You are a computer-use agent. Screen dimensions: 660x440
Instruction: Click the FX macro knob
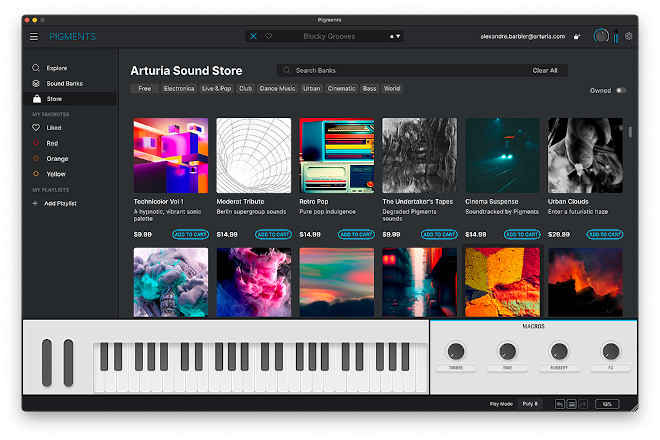[611, 351]
